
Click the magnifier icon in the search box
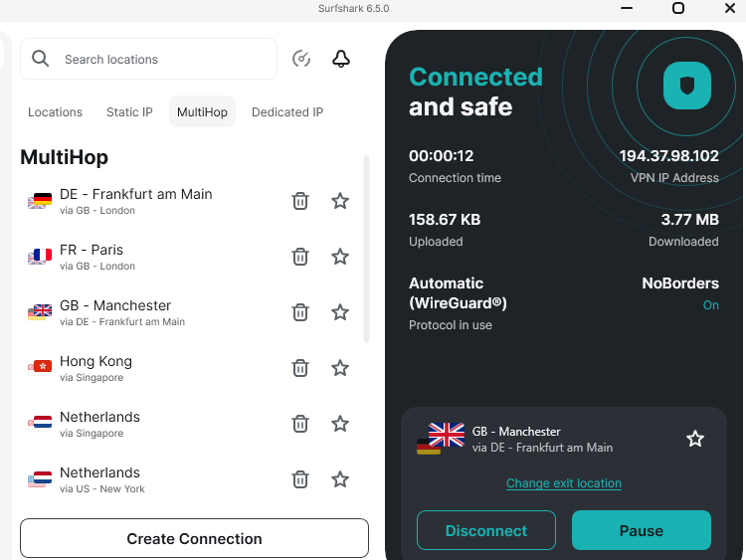41,59
